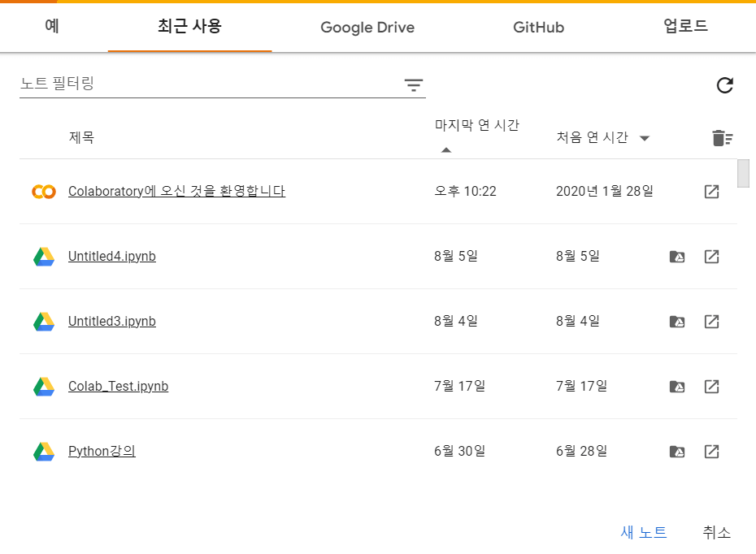Open Python강의 in new tab icon

[711, 452]
